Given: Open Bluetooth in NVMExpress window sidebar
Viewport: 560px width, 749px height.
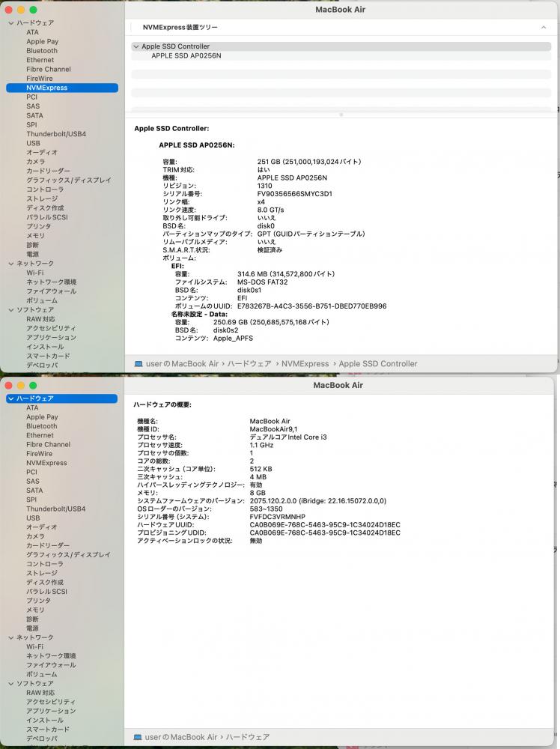Looking at the screenshot, I should (x=42, y=51).
